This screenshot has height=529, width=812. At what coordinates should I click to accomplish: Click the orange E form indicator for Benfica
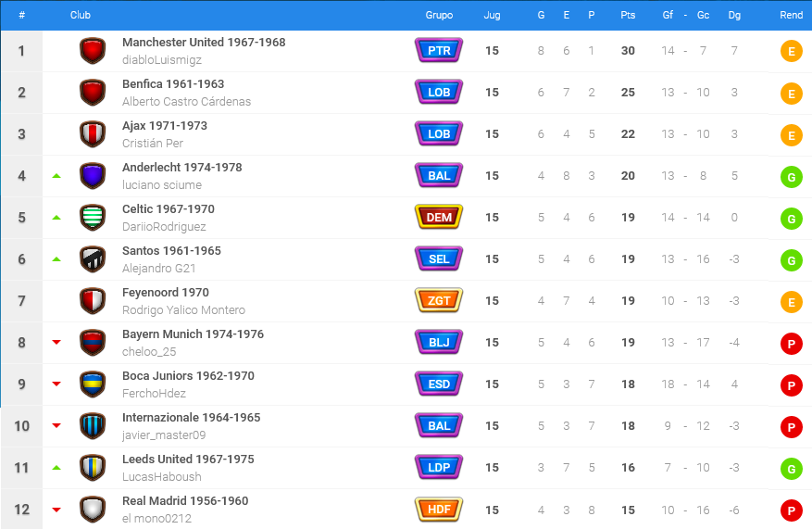792,94
